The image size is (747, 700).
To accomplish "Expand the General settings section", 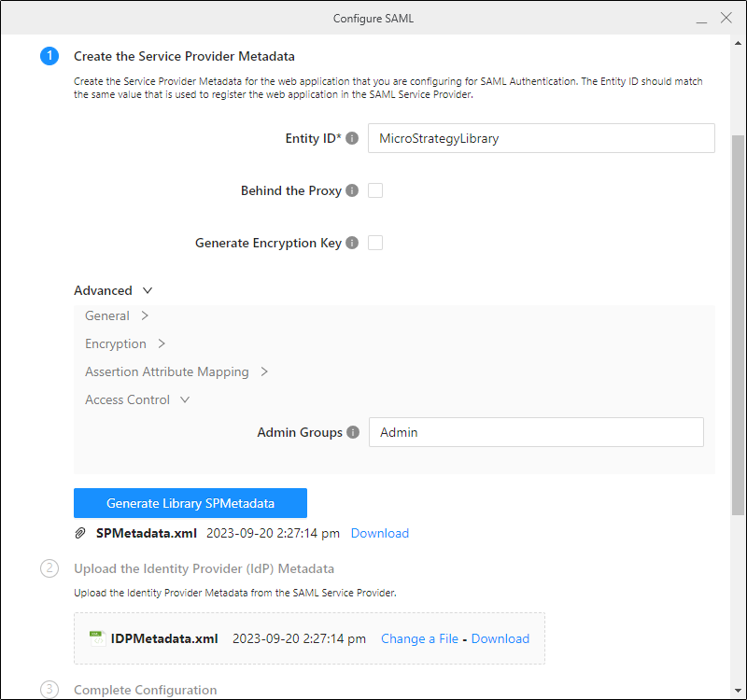I will pos(145,315).
